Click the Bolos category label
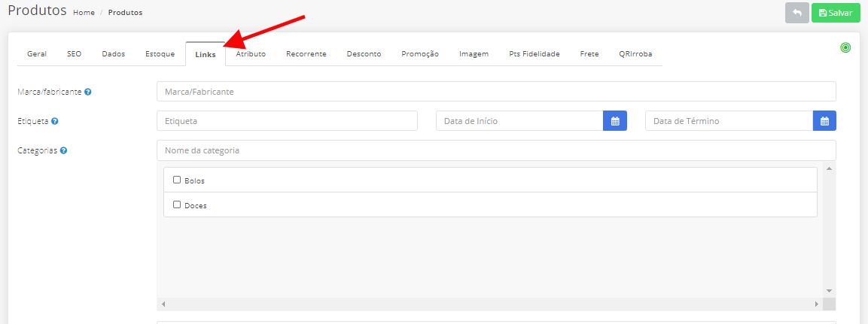Viewport: 868px width, 324px height. coord(195,181)
